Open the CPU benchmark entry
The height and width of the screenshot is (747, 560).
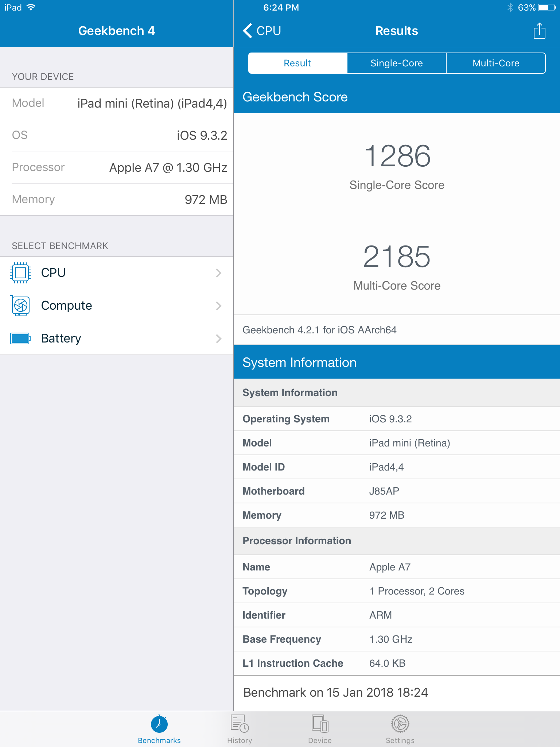(x=117, y=273)
